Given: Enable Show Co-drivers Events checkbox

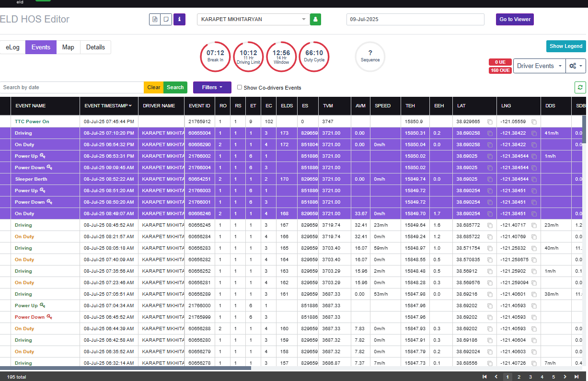Looking at the screenshot, I should pyautogui.click(x=240, y=87).
